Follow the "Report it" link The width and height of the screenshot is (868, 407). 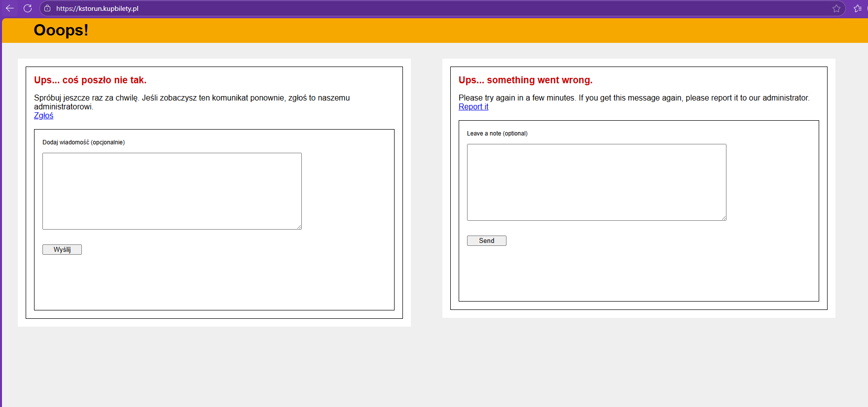[473, 107]
